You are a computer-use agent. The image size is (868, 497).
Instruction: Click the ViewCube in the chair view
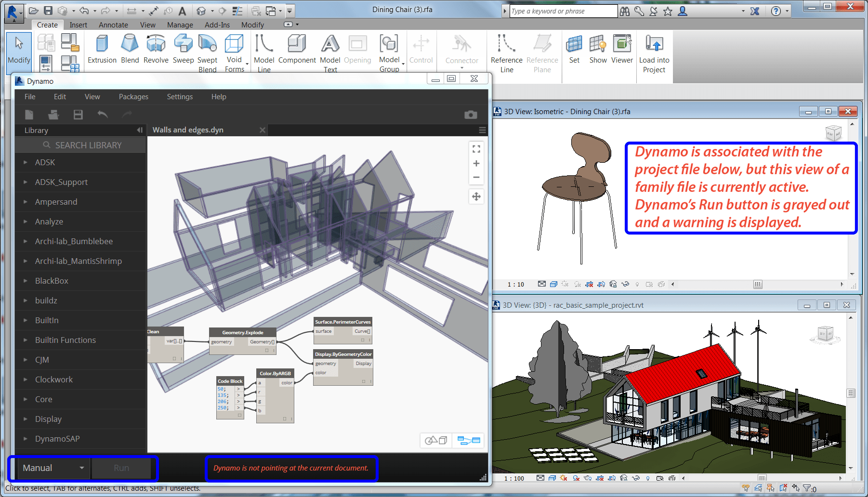point(833,133)
